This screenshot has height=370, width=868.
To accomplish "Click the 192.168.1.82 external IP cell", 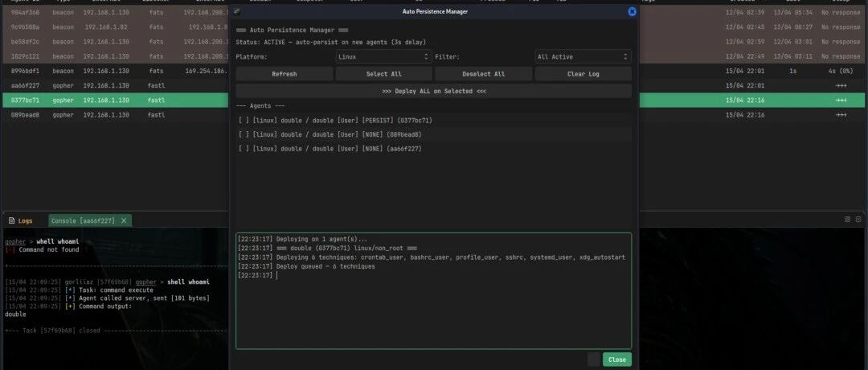I will (x=106, y=27).
